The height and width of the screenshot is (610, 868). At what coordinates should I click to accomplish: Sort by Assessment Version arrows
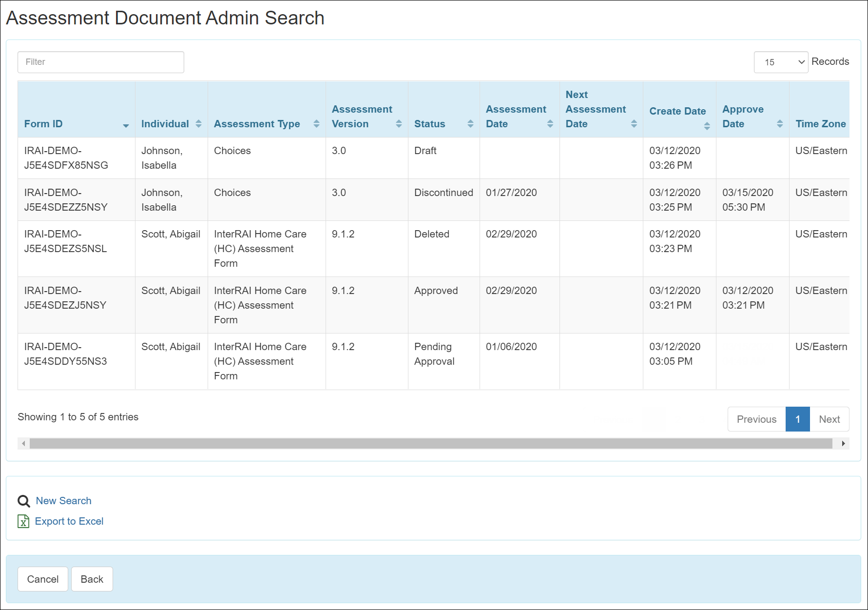[399, 124]
